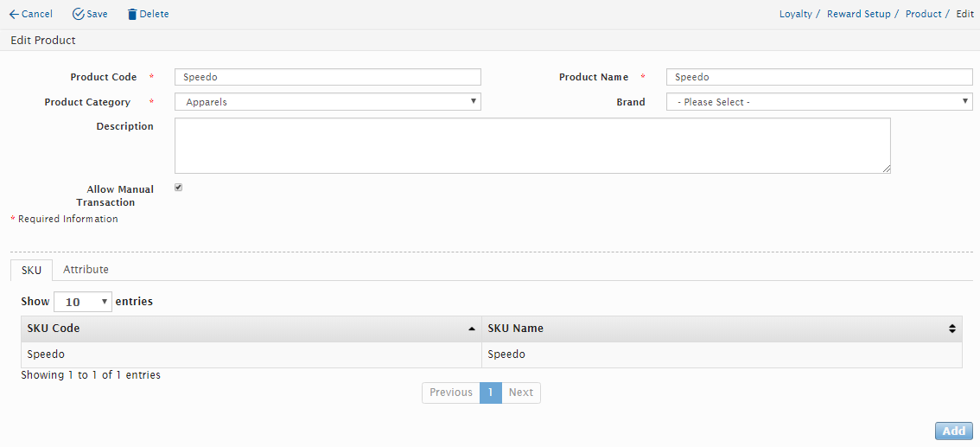The width and height of the screenshot is (980, 447).
Task: Navigate to Reward Setup breadcrumb
Action: [x=858, y=15]
